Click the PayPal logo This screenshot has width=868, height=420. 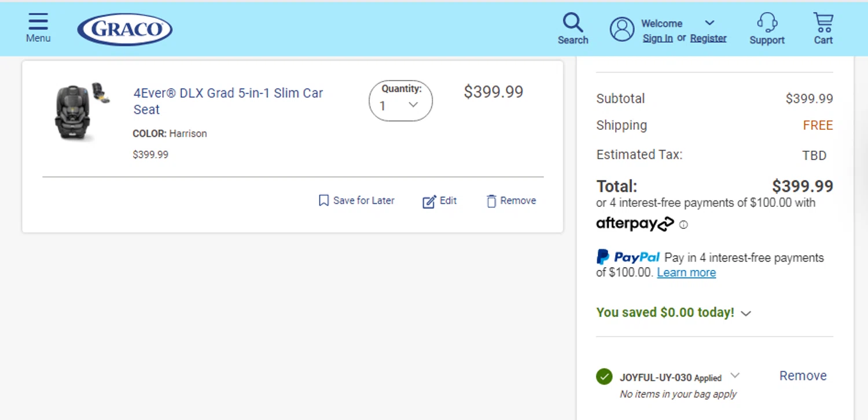628,257
